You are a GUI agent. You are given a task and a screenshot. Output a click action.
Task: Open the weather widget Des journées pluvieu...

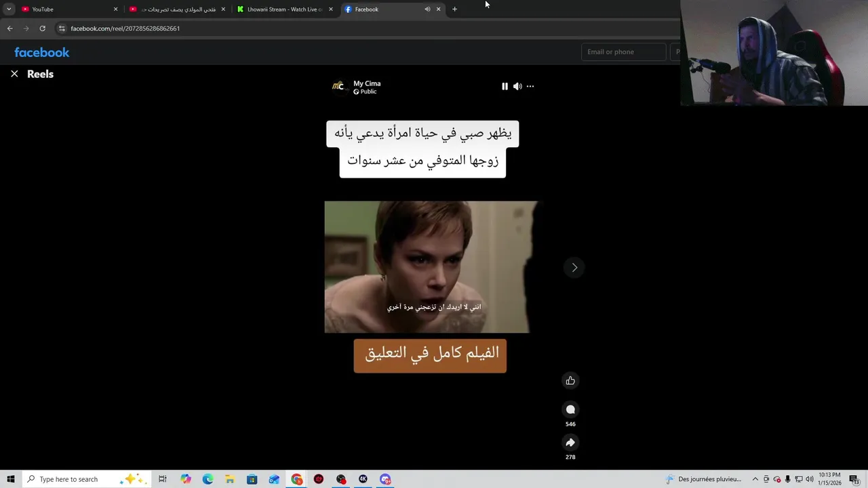[x=703, y=479]
